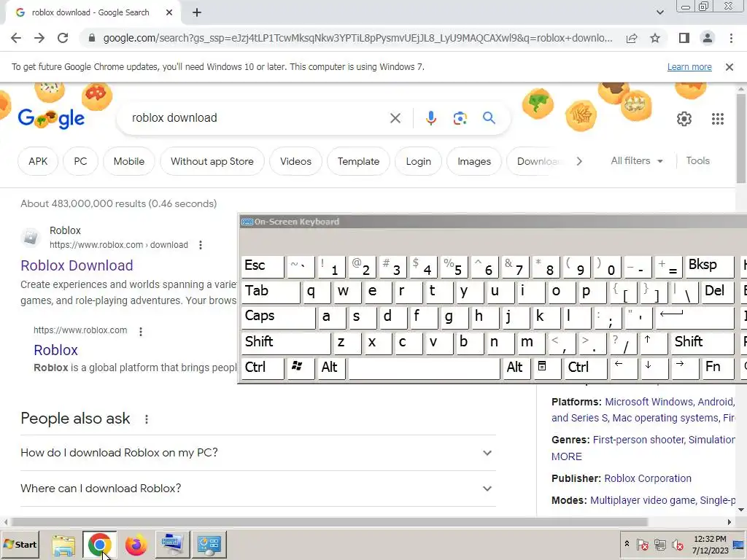Viewport: 747px width, 560px height.
Task: Open Chrome's side panel icon
Action: coord(684,38)
